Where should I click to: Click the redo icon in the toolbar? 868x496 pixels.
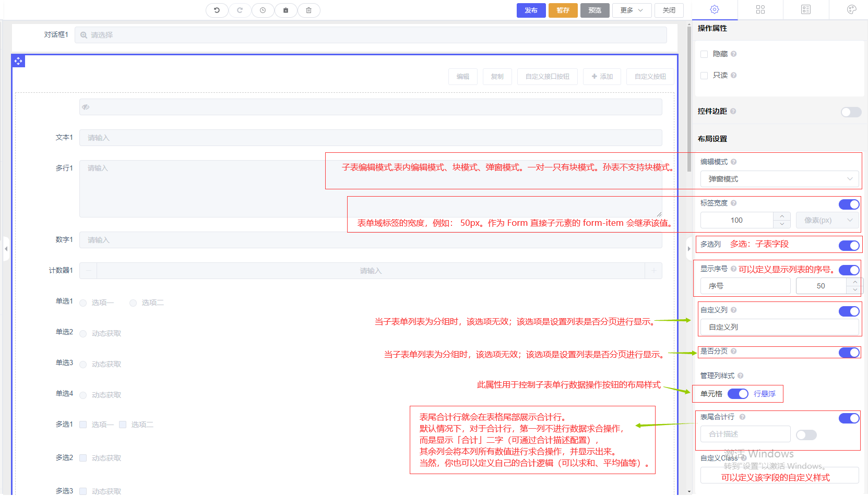(240, 10)
